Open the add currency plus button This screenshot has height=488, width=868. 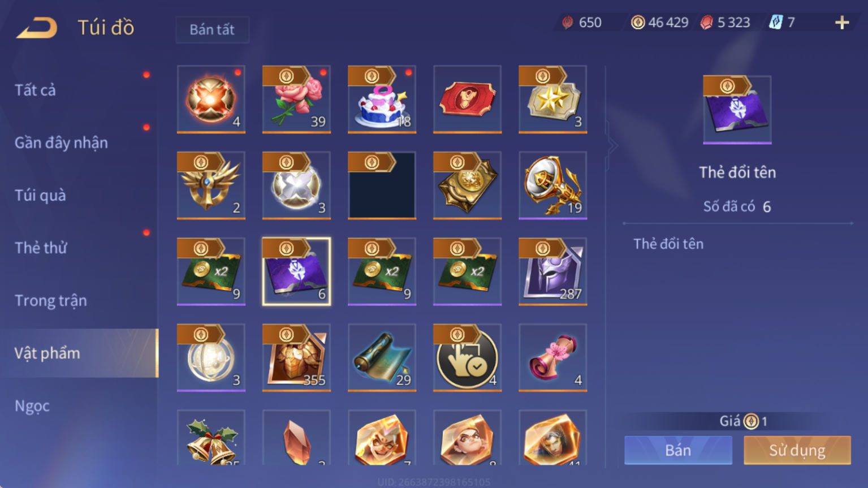click(842, 23)
